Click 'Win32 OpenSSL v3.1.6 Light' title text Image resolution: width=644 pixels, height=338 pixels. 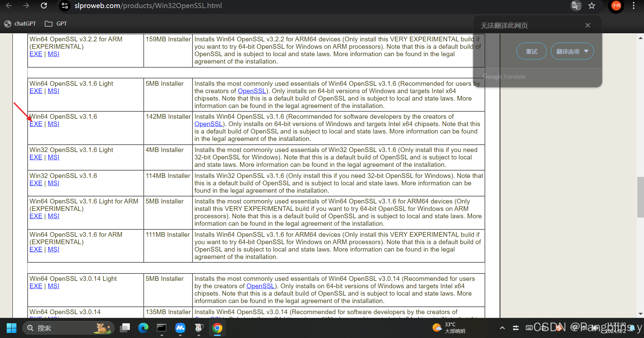(71, 150)
